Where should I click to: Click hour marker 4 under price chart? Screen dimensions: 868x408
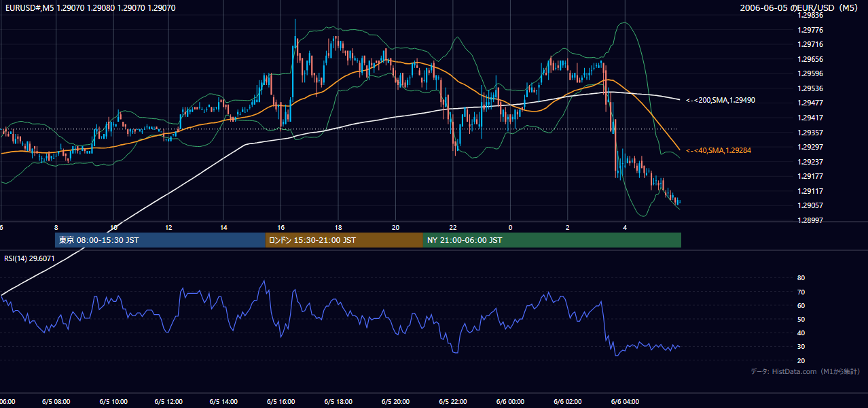click(625, 228)
